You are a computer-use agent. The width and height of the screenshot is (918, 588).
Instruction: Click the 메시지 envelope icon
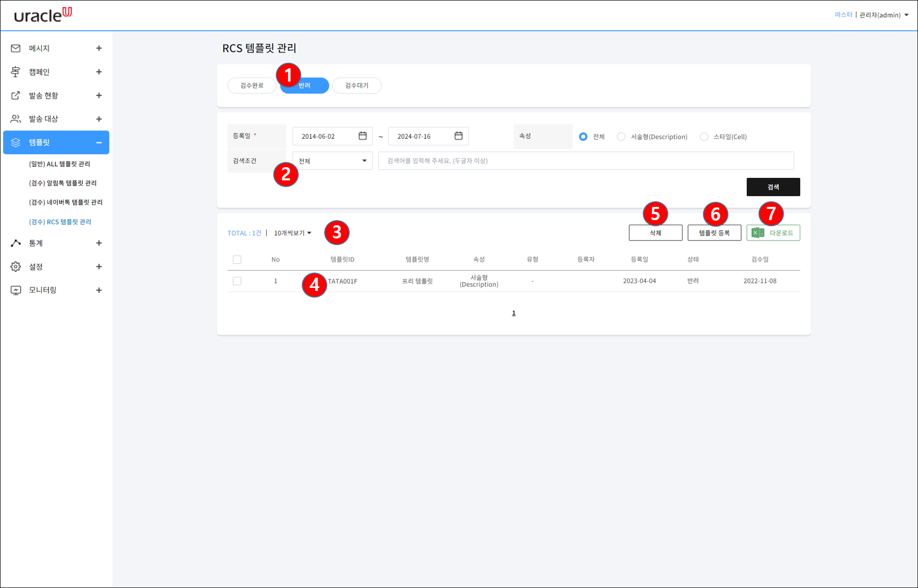pyautogui.click(x=16, y=48)
